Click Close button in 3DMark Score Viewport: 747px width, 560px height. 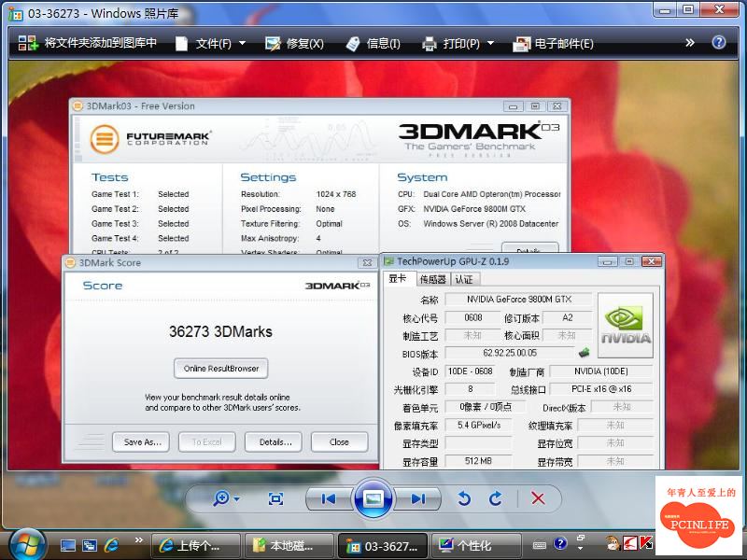click(339, 441)
